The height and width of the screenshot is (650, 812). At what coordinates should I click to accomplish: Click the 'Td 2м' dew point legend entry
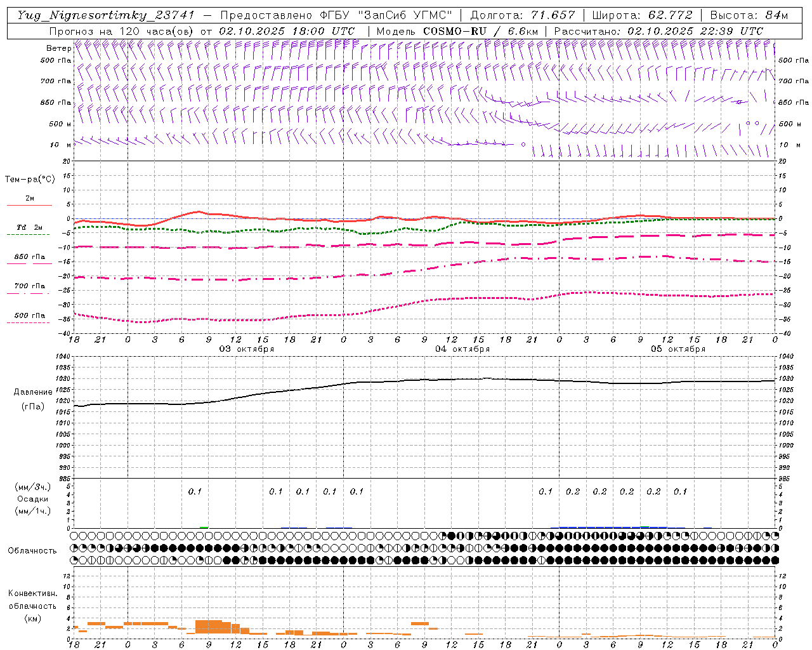click(29, 227)
